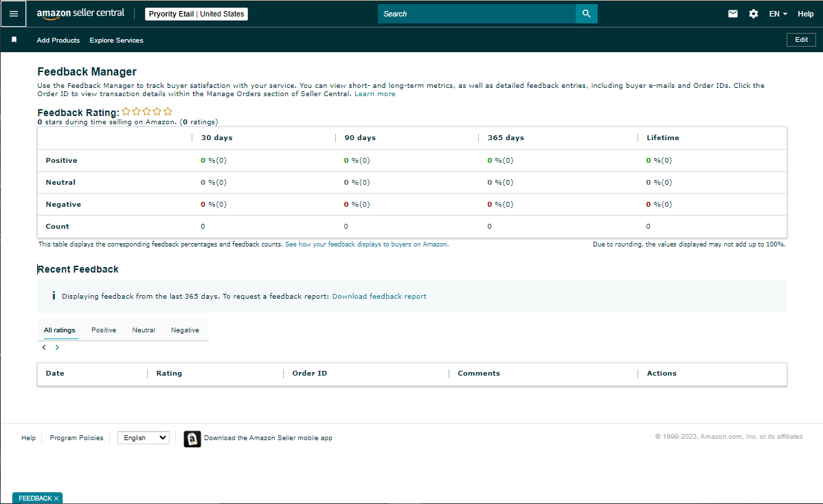Open the Pryority Etail United States account switcher
Viewport: 823px width, 504px height.
pyautogui.click(x=196, y=14)
